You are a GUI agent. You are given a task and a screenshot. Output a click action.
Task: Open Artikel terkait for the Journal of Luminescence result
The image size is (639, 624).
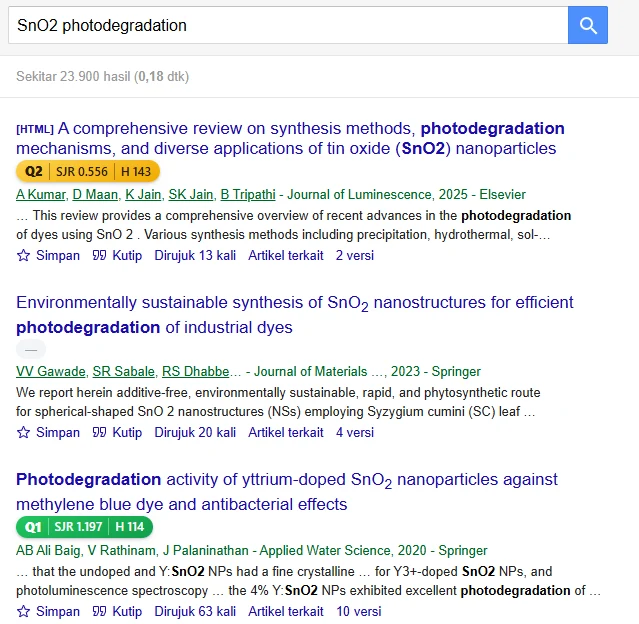coord(286,255)
